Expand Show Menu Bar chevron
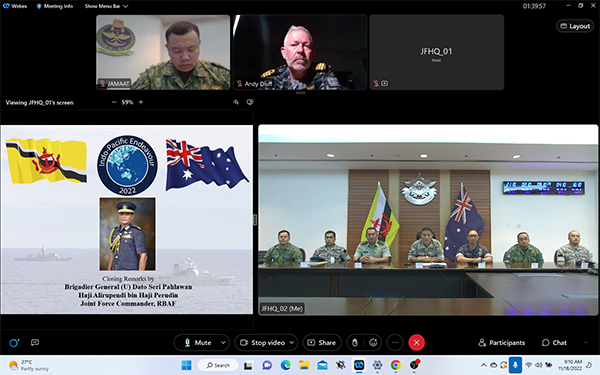The height and width of the screenshot is (375, 600). click(x=125, y=6)
